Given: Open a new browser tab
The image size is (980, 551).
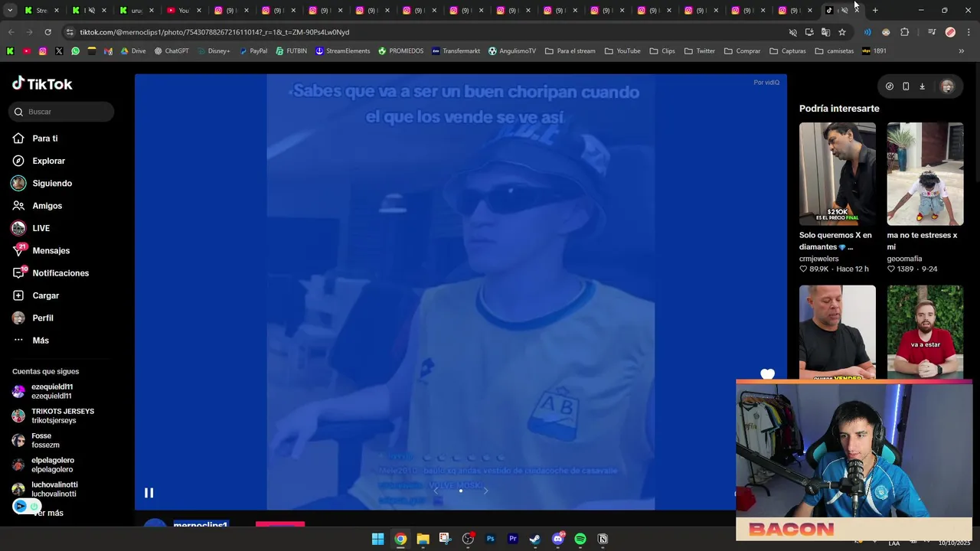Looking at the screenshot, I should coord(875,11).
